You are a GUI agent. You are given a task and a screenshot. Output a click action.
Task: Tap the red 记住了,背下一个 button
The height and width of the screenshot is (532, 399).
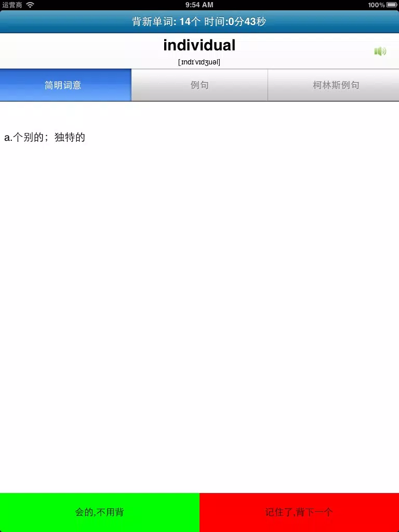point(299,512)
